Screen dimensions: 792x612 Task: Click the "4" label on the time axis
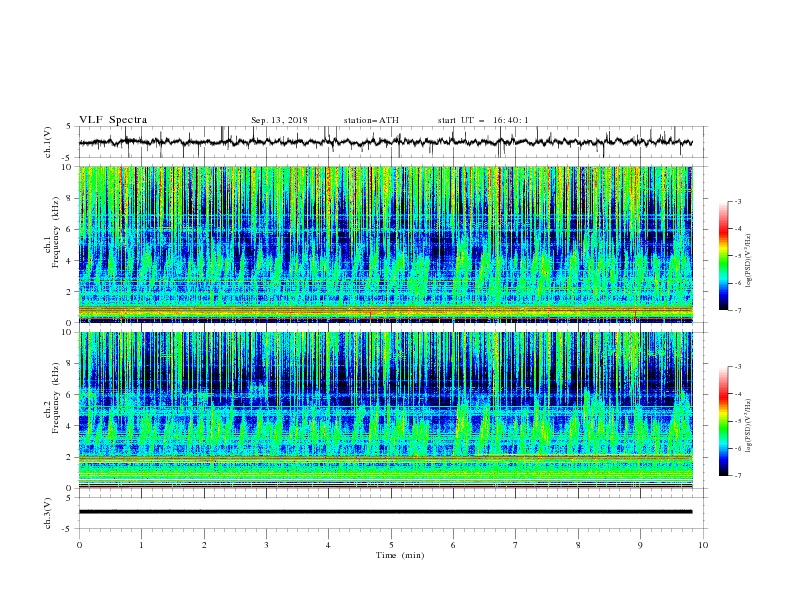click(328, 545)
